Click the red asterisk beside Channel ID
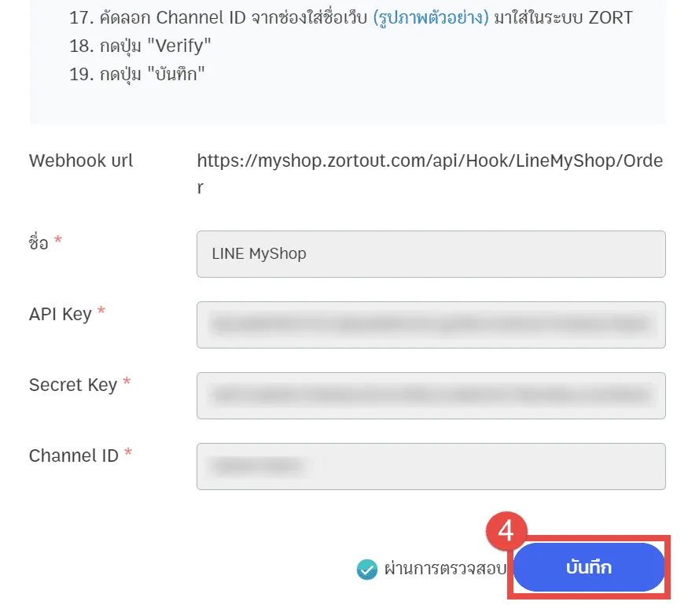The image size is (699, 616). 128,454
